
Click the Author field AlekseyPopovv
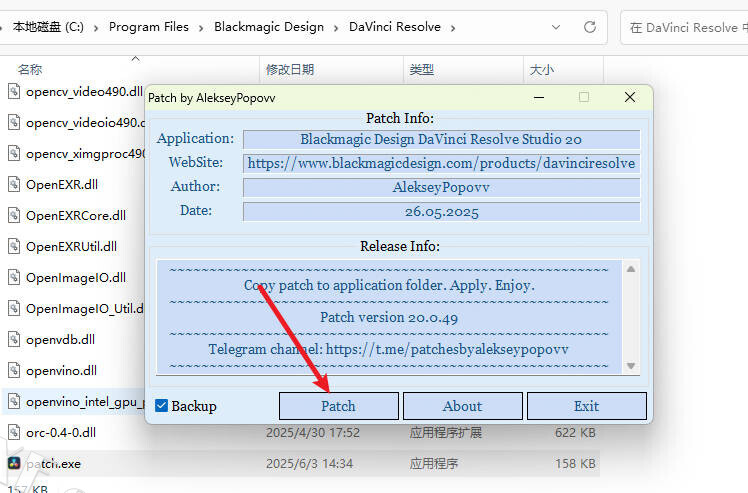[x=441, y=188]
